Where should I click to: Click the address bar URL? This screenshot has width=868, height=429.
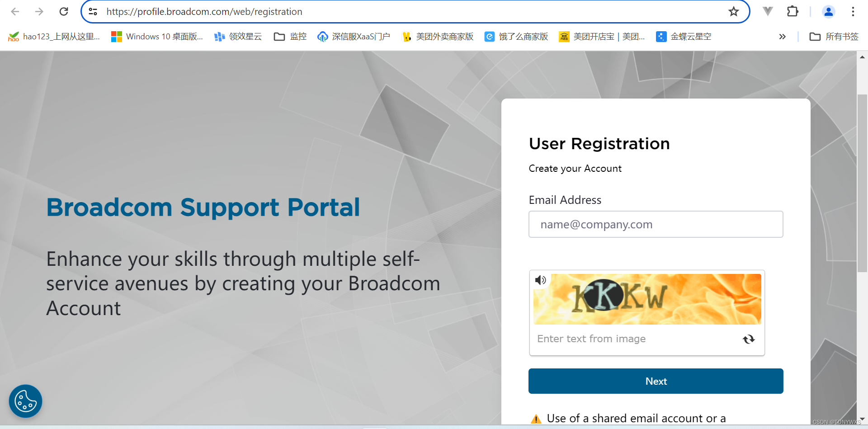[x=204, y=12]
